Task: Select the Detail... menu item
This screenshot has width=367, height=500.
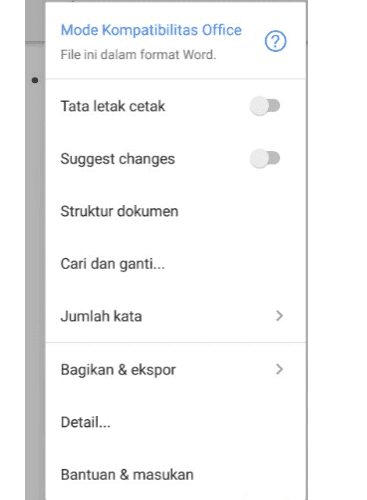Action: [x=176, y=422]
